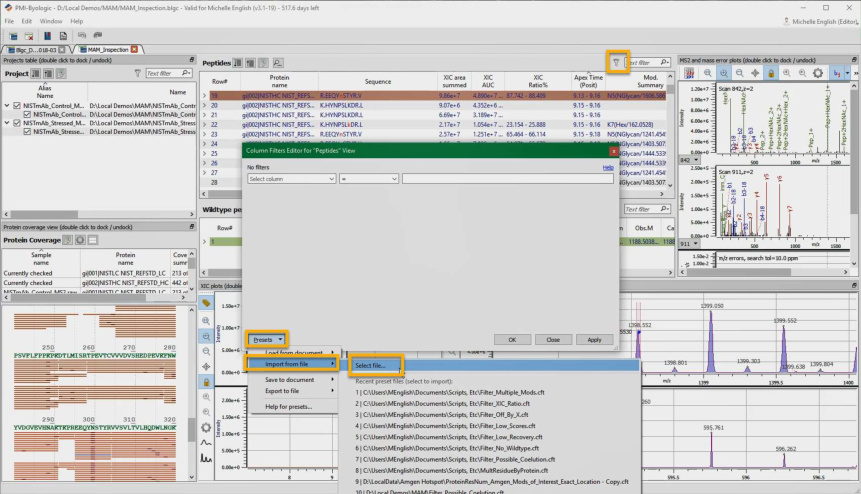Uncheck the NISTmAb_Control_M... parent checkbox
Screen dimensions: 861x494
(17, 105)
